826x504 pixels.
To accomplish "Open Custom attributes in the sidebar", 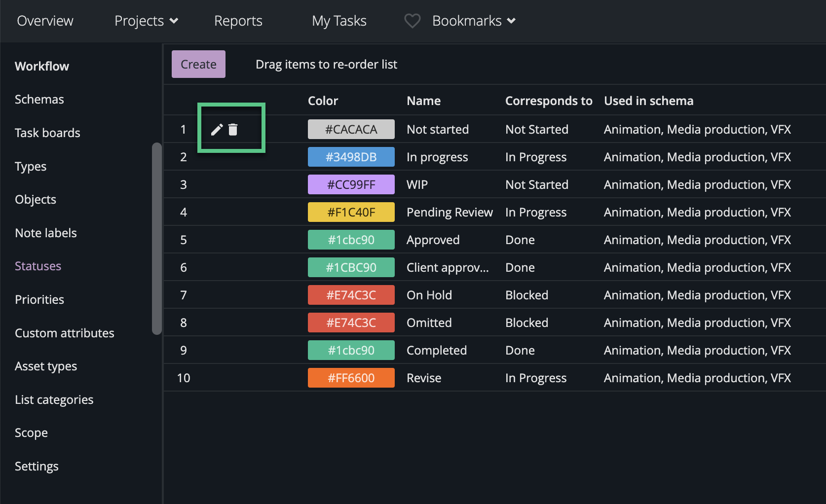I will tap(65, 333).
